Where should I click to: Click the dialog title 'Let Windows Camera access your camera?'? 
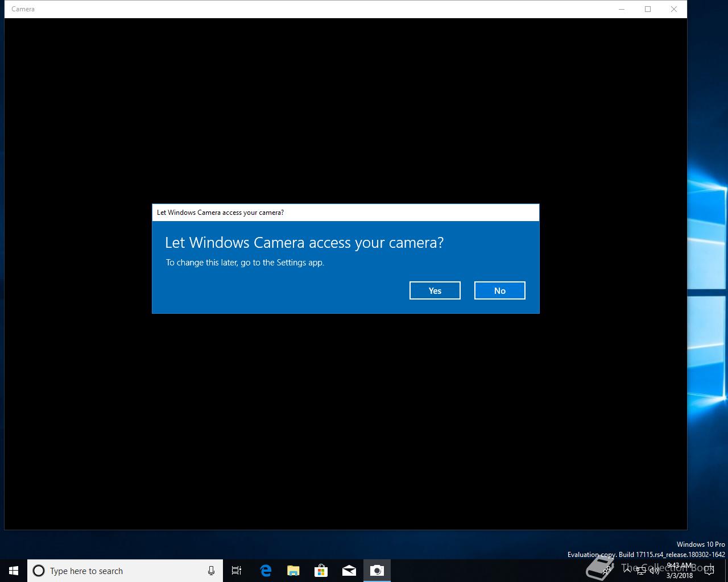[x=220, y=213]
